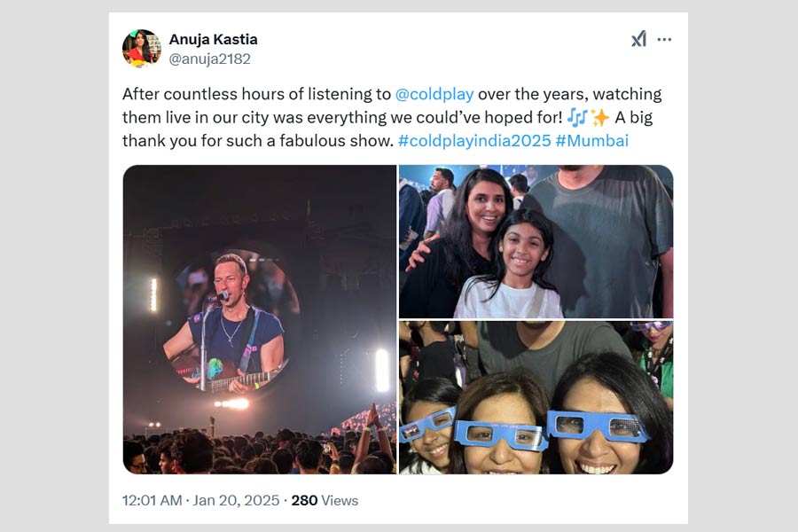This screenshot has width=798, height=532.
Task: Visit the @anuja2182 handle
Action: pos(209,59)
